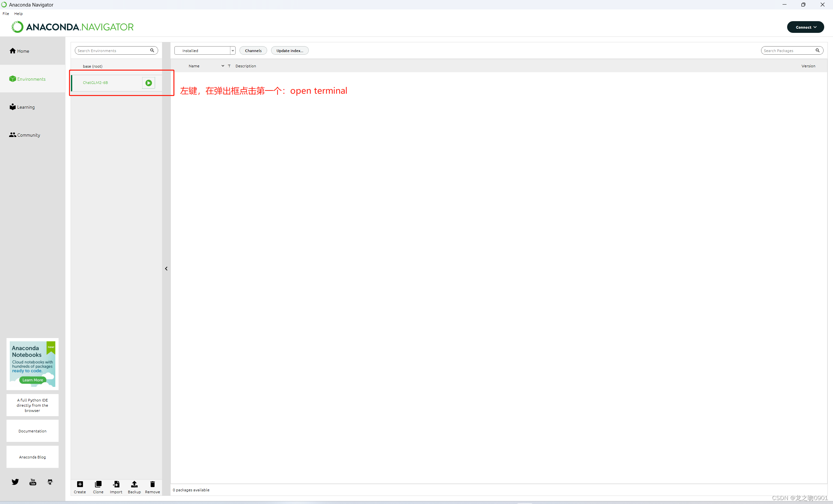833x504 pixels.
Task: Toggle the ChatGLM3-6B active environment
Action: pos(149,83)
